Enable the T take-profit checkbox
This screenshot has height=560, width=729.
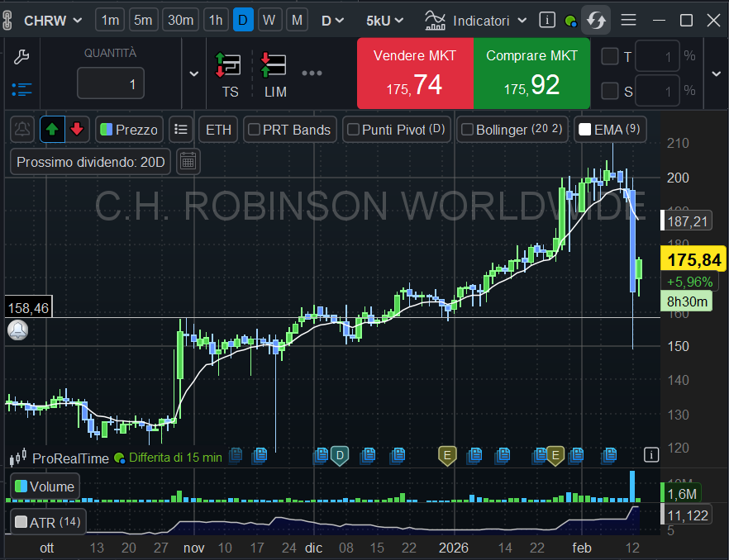click(610, 56)
